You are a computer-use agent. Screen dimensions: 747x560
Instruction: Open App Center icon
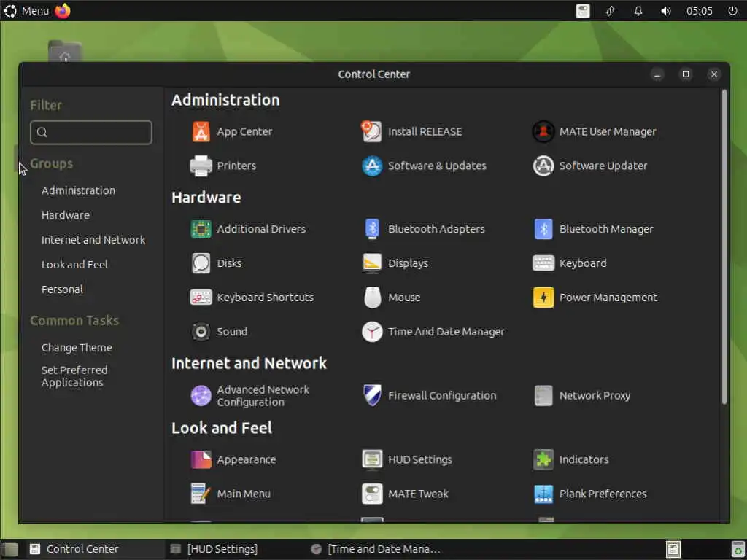201,131
